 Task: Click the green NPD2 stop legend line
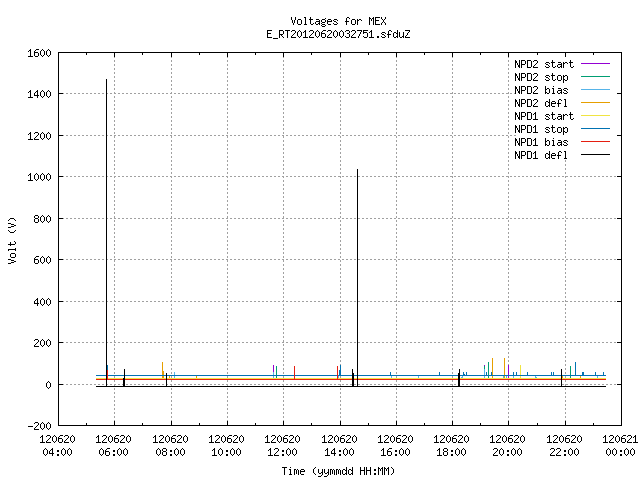click(595, 76)
